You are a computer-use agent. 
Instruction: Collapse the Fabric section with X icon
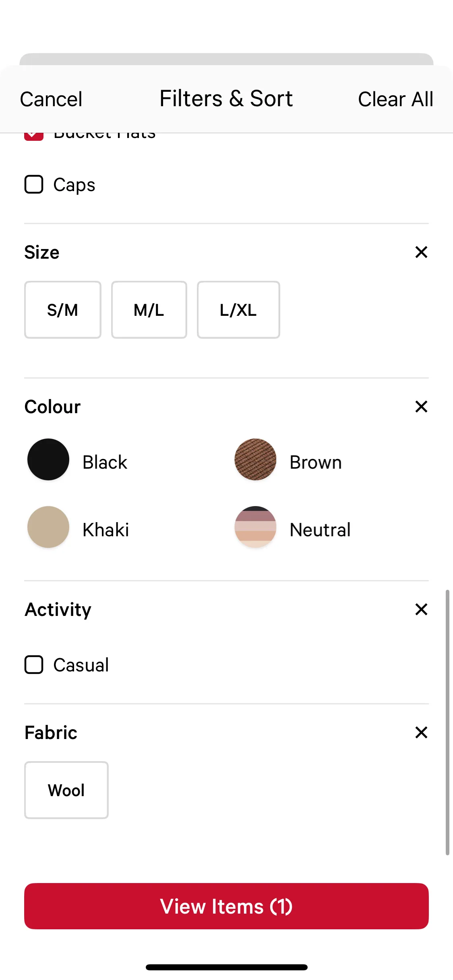click(421, 733)
